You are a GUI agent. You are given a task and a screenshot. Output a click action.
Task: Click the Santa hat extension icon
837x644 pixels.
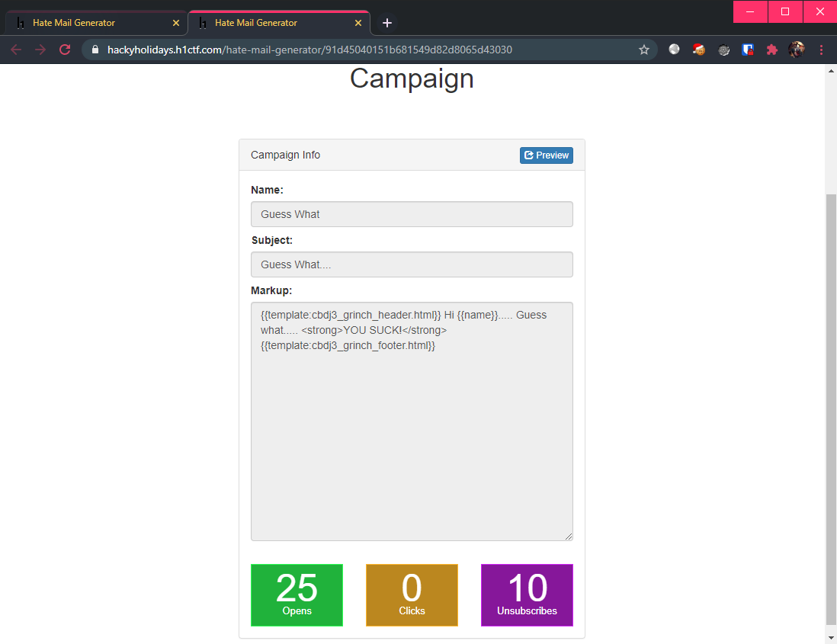[x=699, y=50]
